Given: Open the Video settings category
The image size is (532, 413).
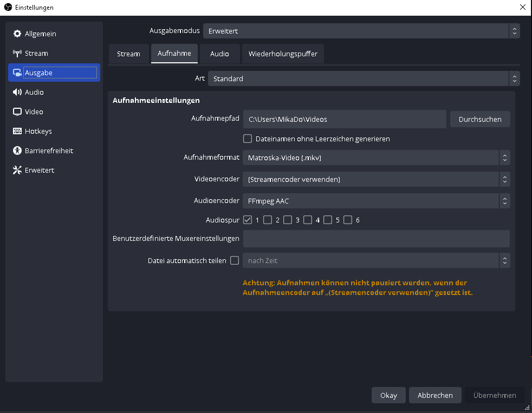Looking at the screenshot, I should 54,112.
